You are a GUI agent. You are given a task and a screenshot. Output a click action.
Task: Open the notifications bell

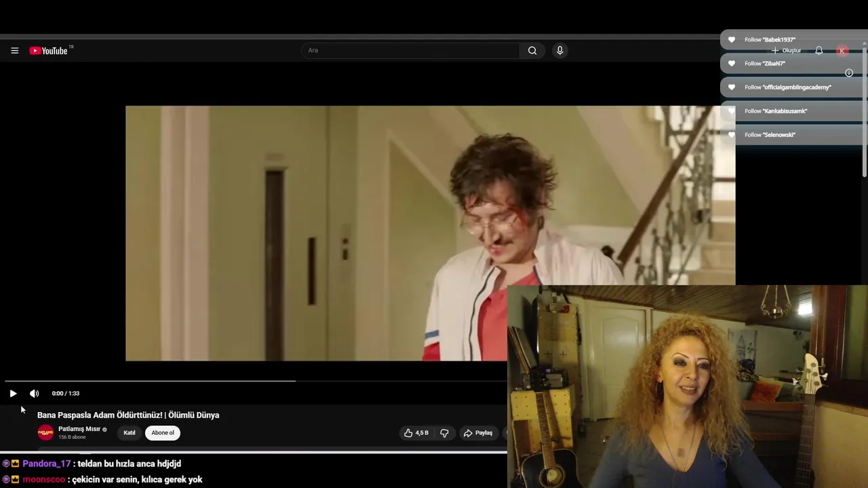coord(818,51)
